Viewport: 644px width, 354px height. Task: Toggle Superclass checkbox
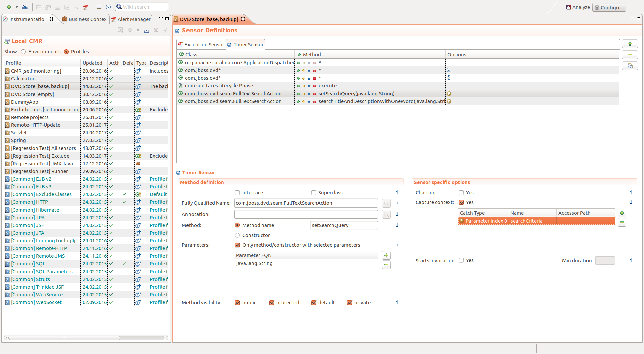(314, 193)
